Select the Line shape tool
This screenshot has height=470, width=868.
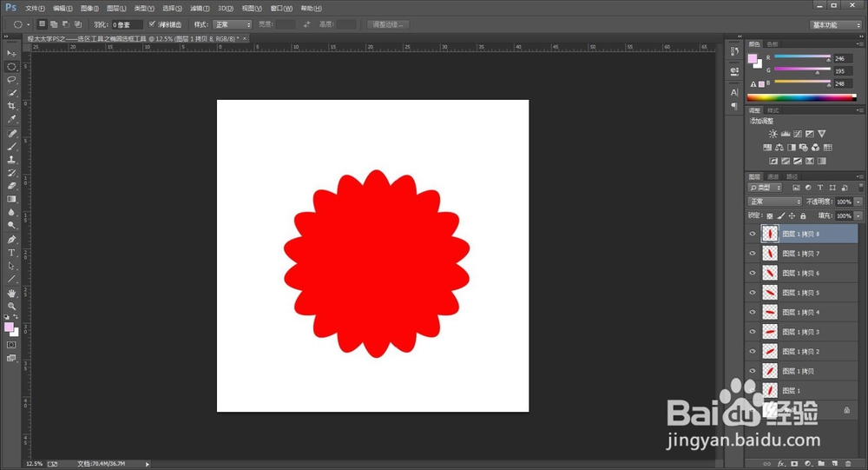(x=11, y=279)
